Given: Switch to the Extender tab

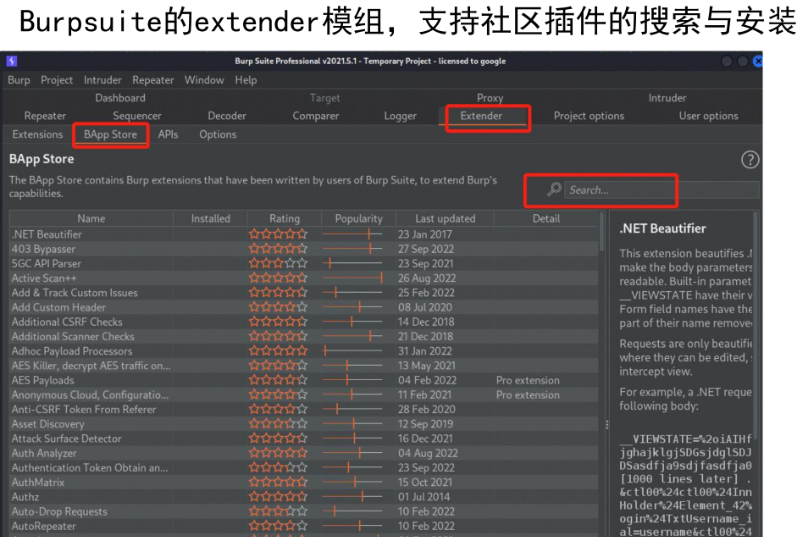Looking at the screenshot, I should (481, 116).
